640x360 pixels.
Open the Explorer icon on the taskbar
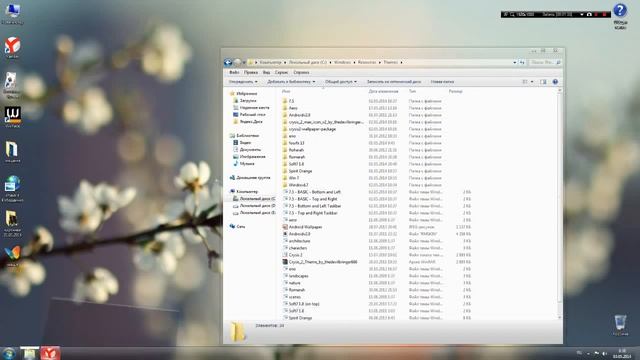pos(29,353)
